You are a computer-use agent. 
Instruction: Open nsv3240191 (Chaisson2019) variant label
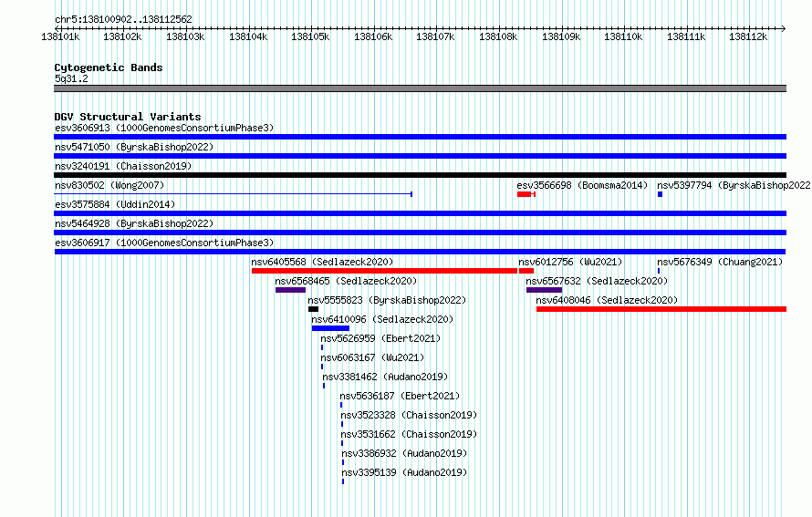coord(123,166)
